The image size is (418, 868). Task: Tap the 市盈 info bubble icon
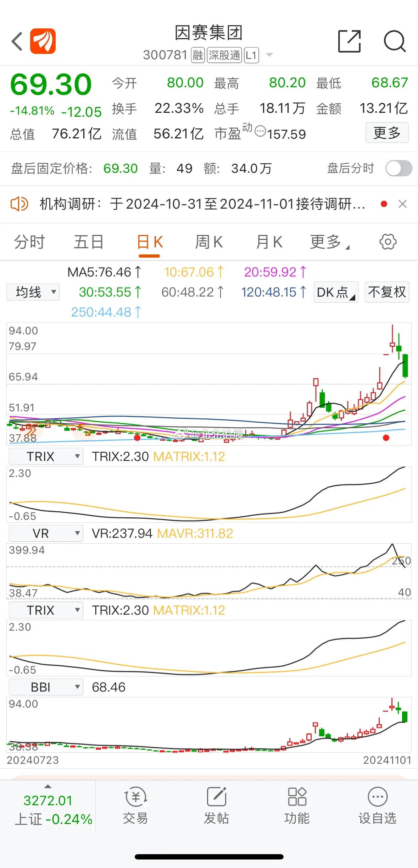point(260,131)
